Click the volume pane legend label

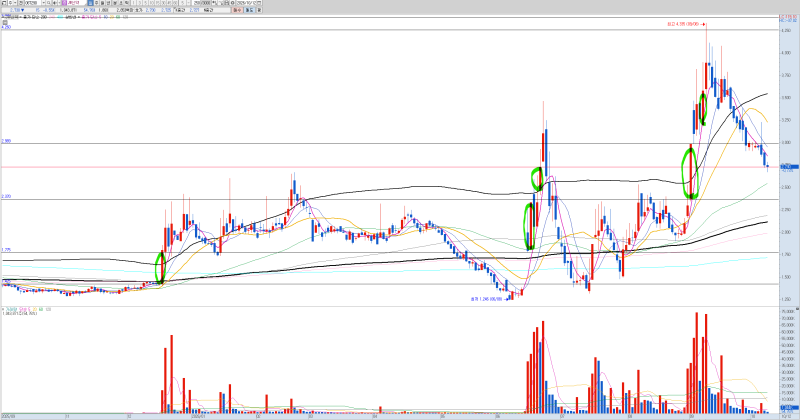[x=10, y=309]
